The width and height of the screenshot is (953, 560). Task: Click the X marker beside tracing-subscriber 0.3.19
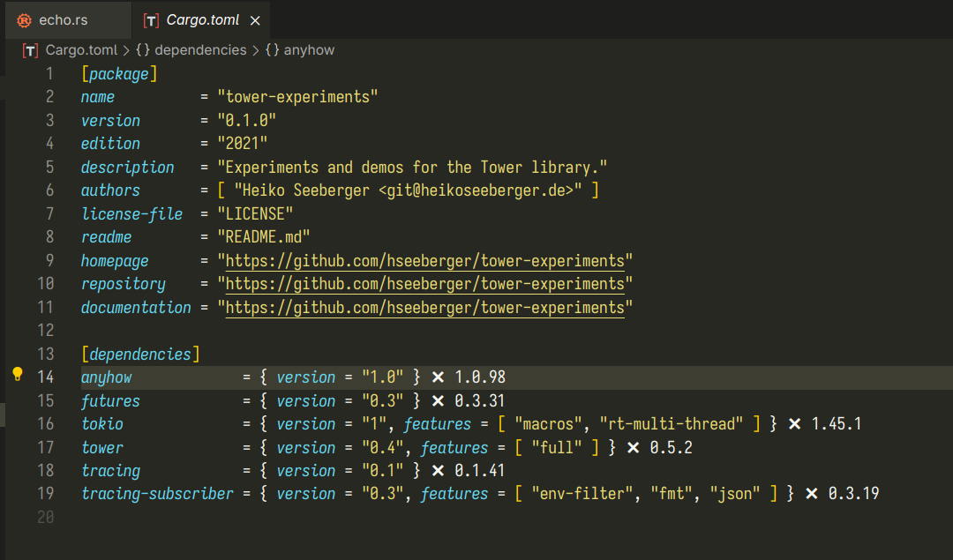click(x=812, y=494)
